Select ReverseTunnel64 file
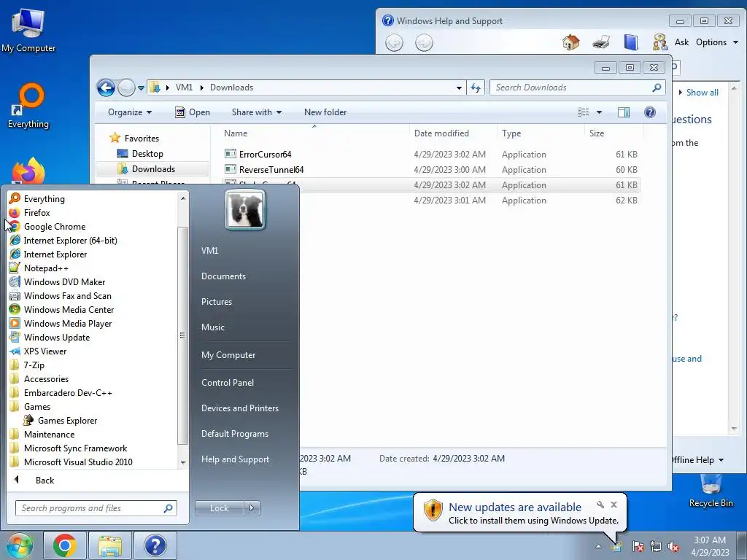Image resolution: width=747 pixels, height=560 pixels. pos(271,169)
